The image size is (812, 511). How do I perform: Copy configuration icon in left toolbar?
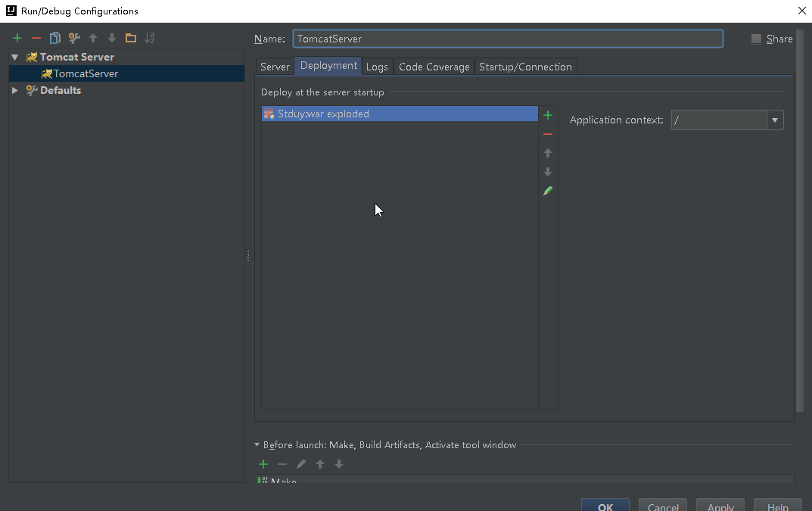pyautogui.click(x=55, y=38)
